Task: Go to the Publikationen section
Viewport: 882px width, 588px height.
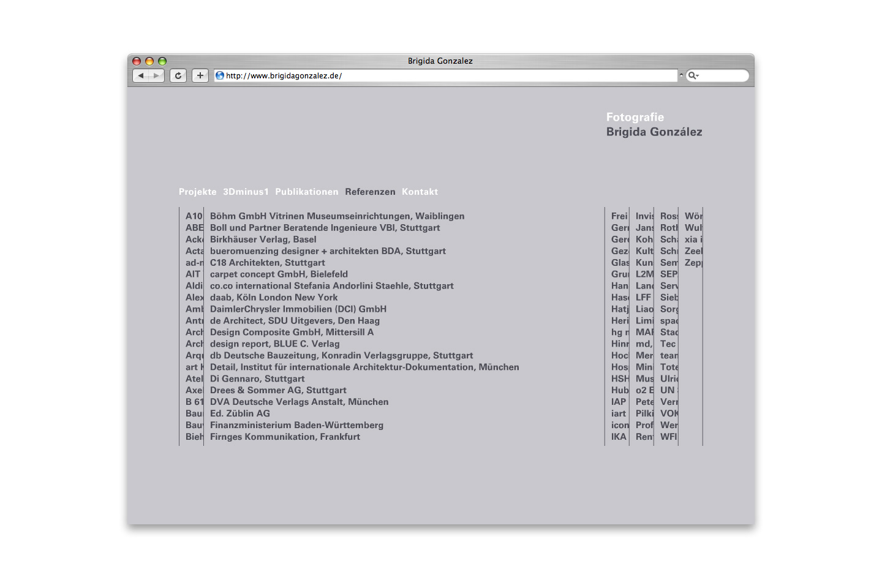Action: [307, 192]
